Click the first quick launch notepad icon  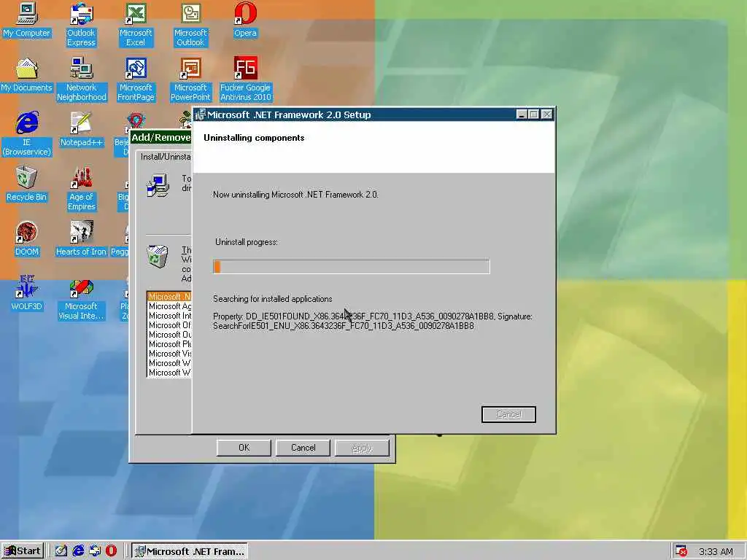point(61,551)
